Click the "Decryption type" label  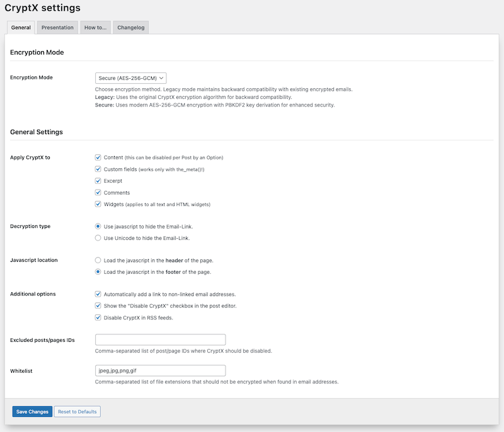[x=30, y=226]
